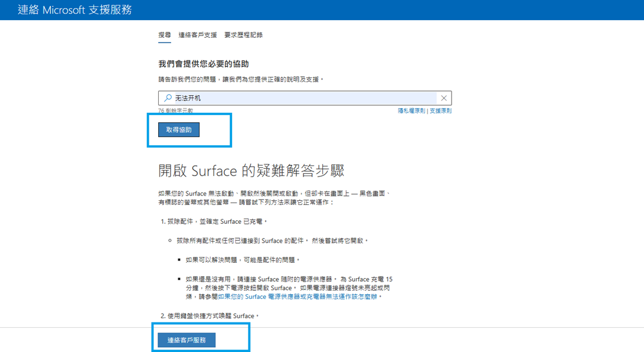Screen dimensions: 644x352
Task: Click the text 如果可以解決問題,可能是配件的問題
Action: [243, 260]
